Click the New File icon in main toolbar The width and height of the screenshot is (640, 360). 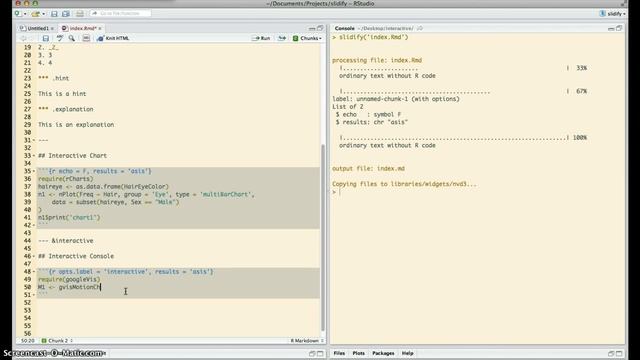coord(18,13)
